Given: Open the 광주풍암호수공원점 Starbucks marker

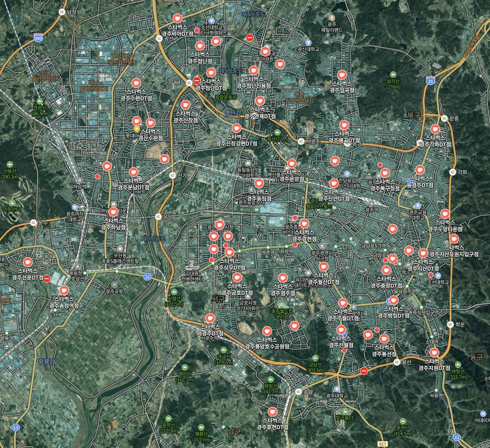Looking at the screenshot, I should point(267,331).
